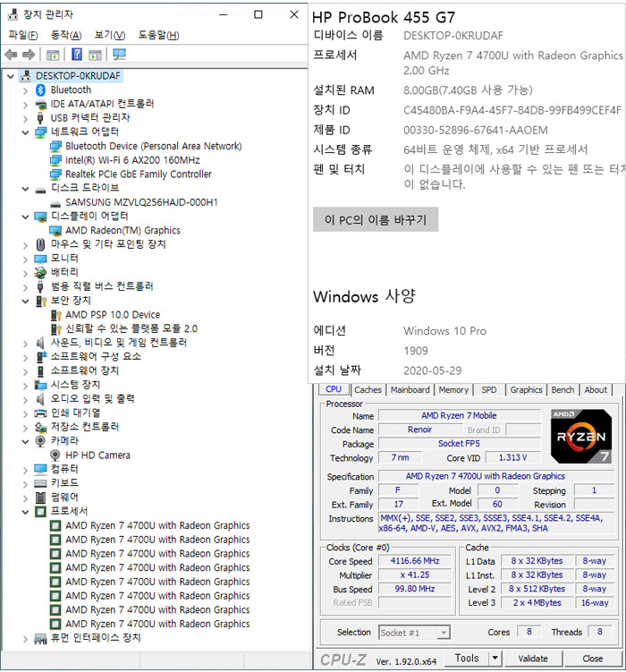Image resolution: width=626 pixels, height=672 pixels.
Task: Click the 모니터 monitor category icon
Action: [40, 259]
